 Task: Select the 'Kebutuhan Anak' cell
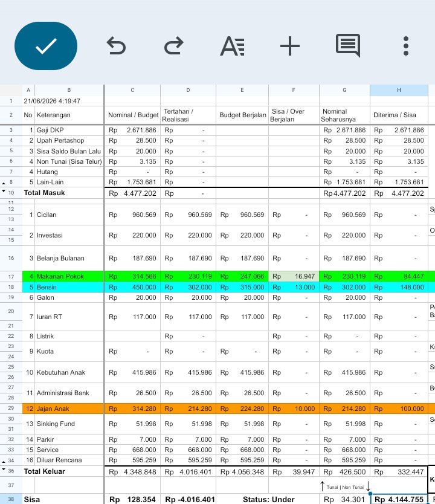pos(69,372)
